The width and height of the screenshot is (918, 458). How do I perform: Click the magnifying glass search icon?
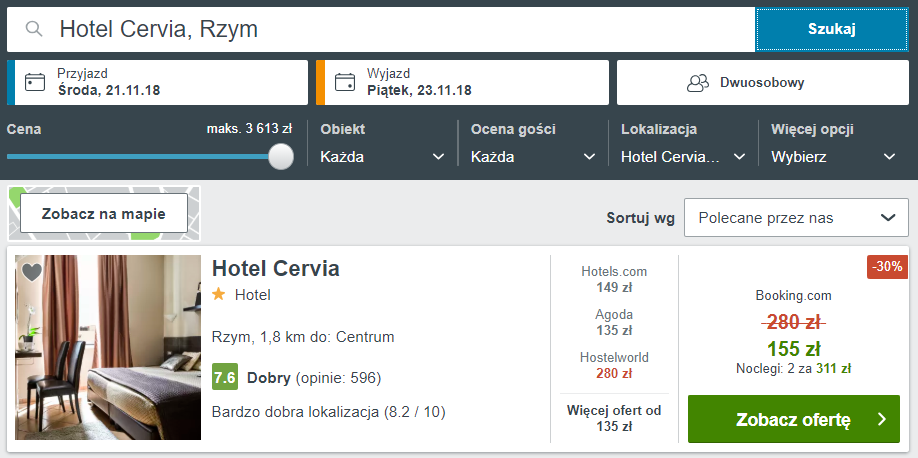pos(35,29)
